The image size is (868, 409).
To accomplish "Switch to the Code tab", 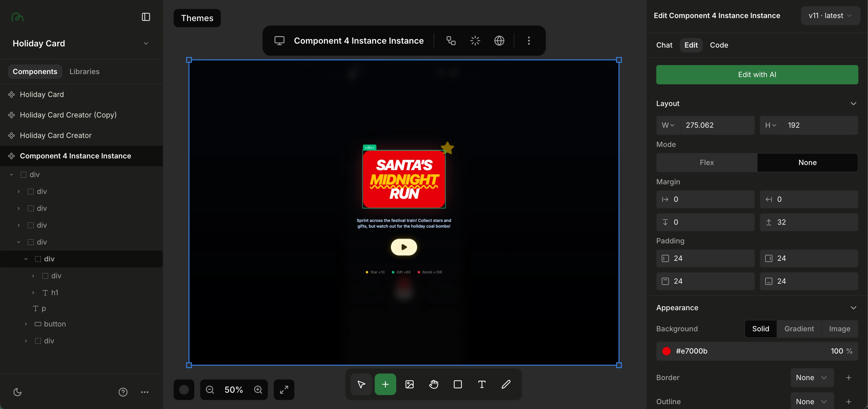I will pos(719,45).
